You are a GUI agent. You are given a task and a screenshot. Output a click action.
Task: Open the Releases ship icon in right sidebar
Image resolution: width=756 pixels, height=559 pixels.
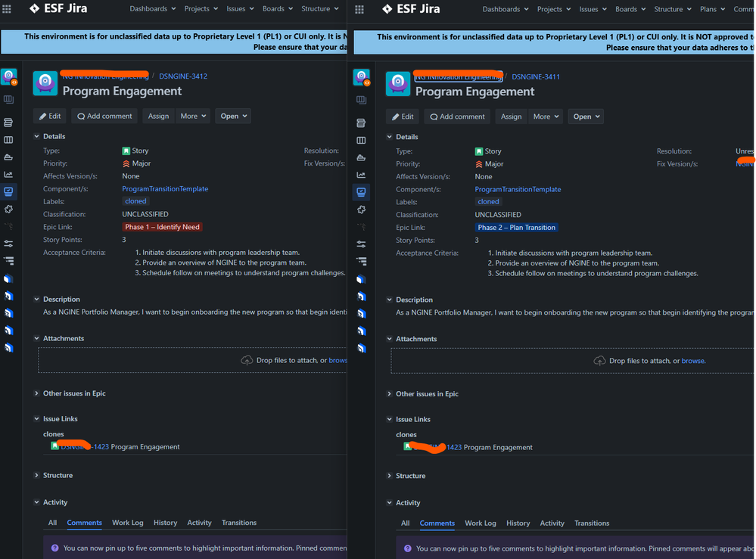coord(361,157)
